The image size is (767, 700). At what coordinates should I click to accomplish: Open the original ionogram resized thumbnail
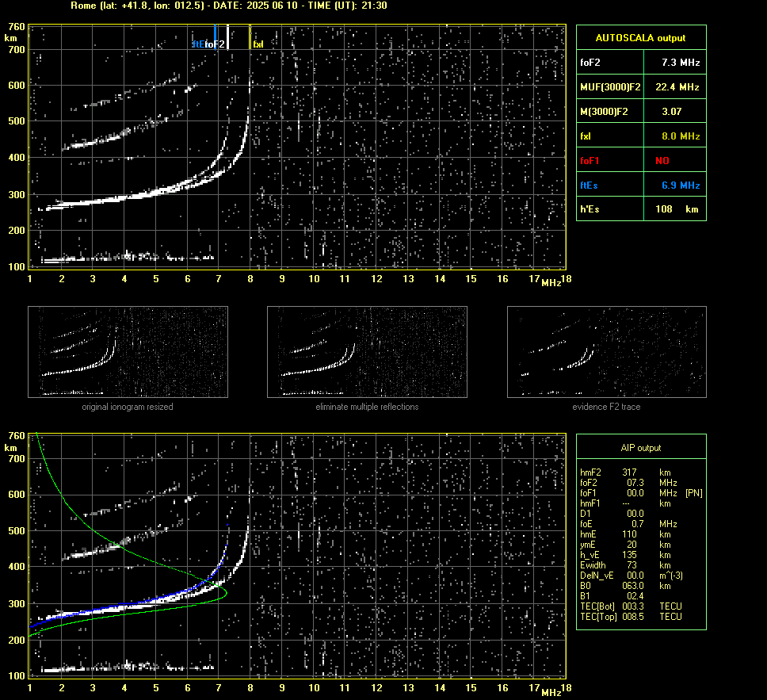[128, 352]
